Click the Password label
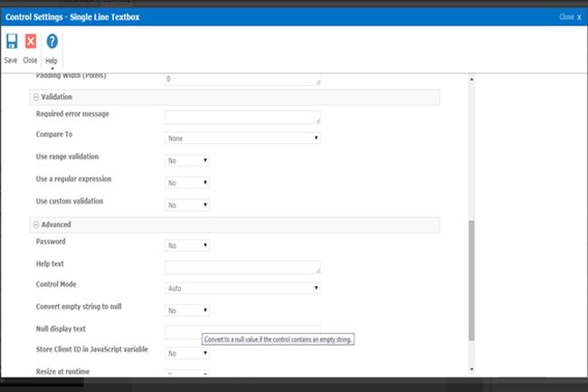The width and height of the screenshot is (588, 392). coord(51,242)
